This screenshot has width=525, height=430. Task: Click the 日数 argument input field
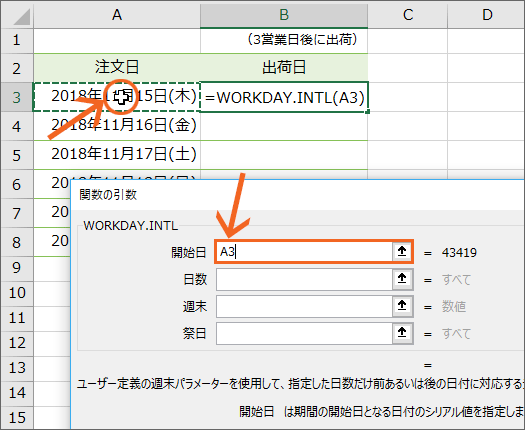[304, 279]
